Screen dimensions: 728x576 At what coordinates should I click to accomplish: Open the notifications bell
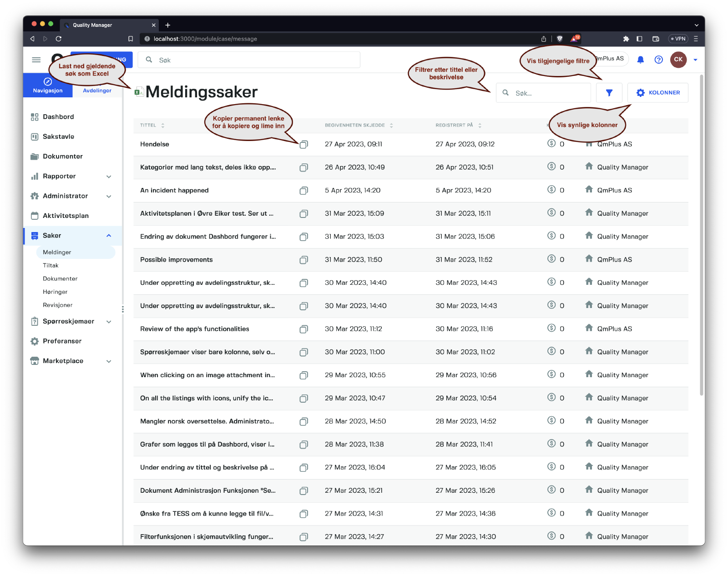tap(640, 60)
